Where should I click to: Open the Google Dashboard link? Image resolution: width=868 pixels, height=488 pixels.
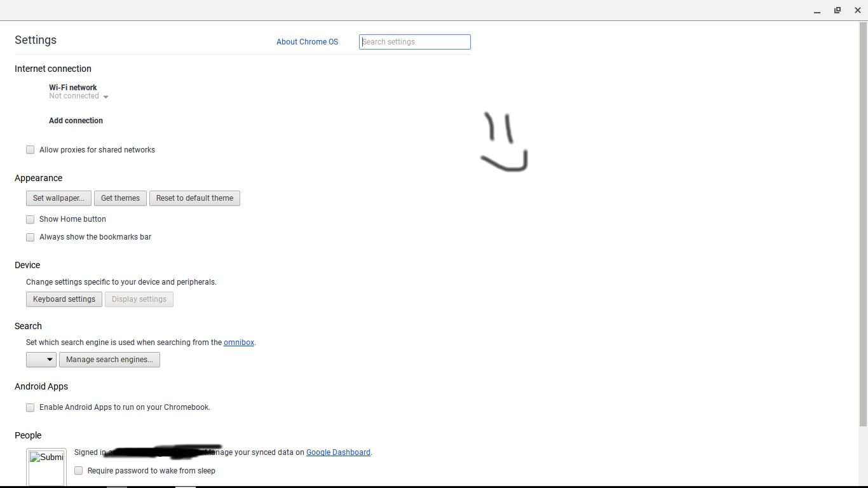coord(338,452)
